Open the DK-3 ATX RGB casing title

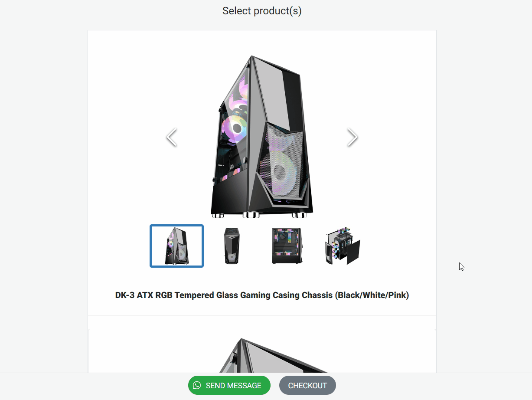click(262, 295)
